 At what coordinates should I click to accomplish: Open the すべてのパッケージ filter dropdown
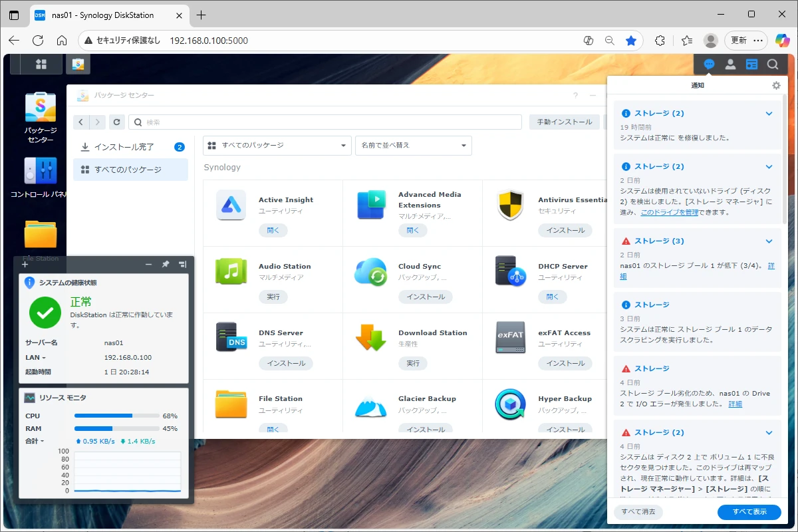pyautogui.click(x=277, y=146)
